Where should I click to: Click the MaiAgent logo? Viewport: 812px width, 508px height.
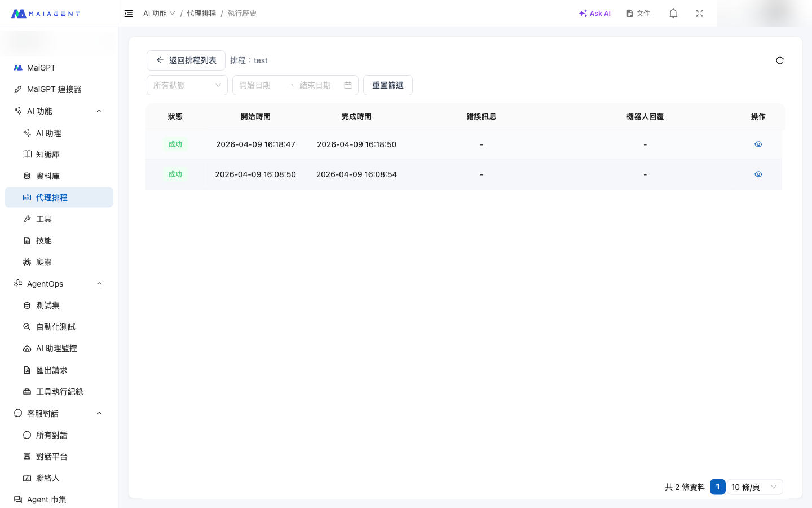[46, 14]
